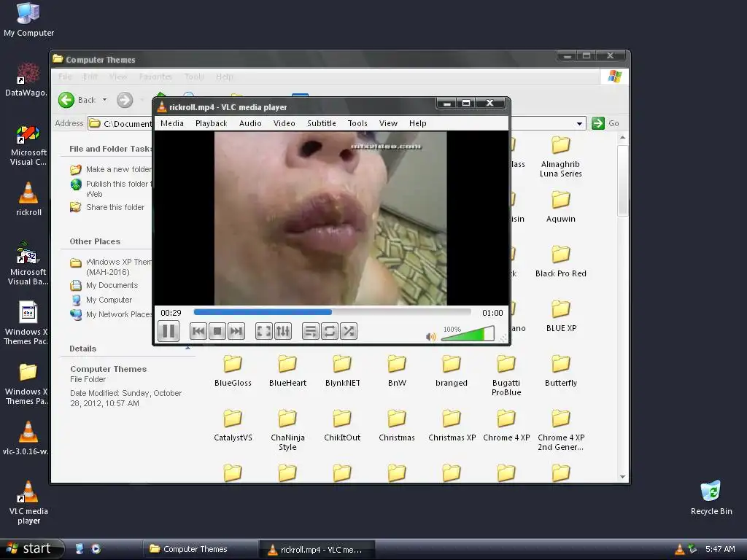Image resolution: width=747 pixels, height=560 pixels.
Task: Click Forward arrow in Explorer toolbar
Action: coord(125,100)
